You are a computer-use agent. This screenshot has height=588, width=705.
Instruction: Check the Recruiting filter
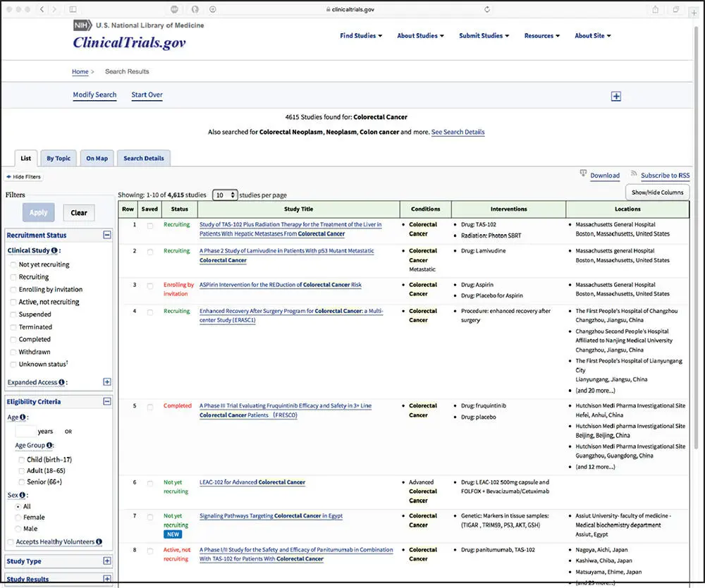(13, 277)
